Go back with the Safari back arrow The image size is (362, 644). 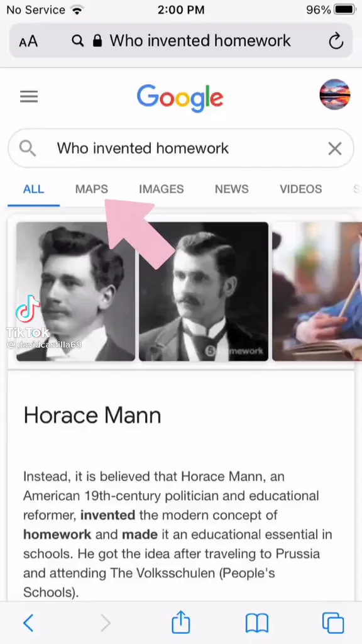(28, 623)
